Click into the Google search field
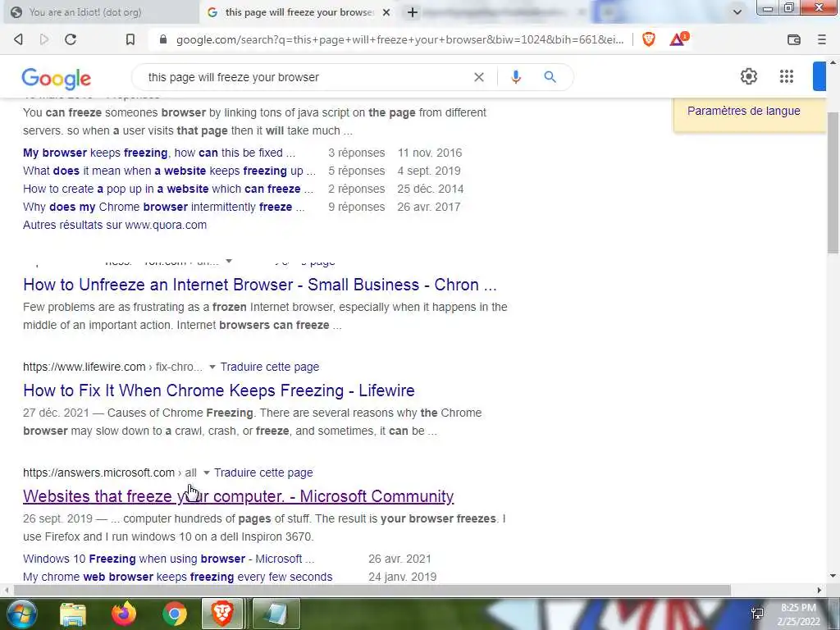This screenshot has height=630, width=840. (x=305, y=77)
